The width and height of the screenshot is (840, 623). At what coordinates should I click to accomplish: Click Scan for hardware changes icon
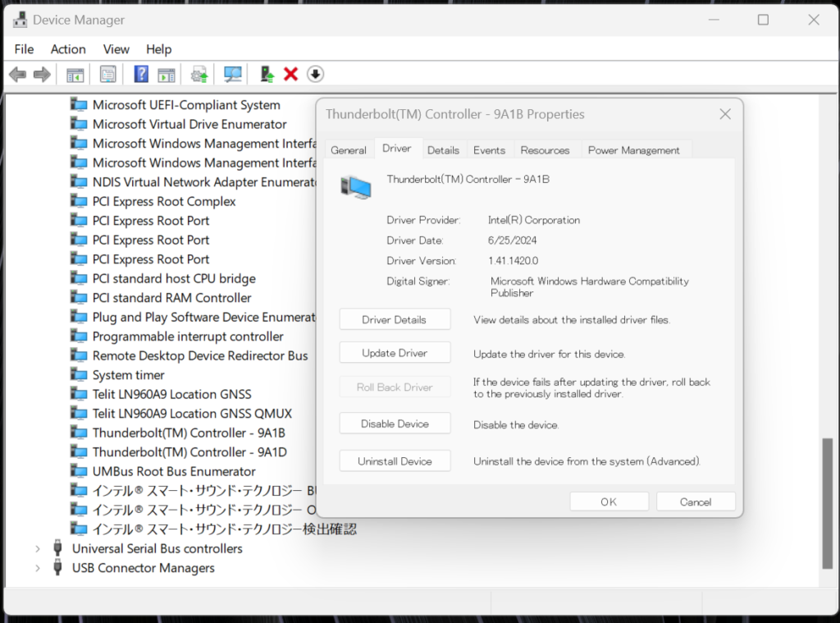(233, 75)
